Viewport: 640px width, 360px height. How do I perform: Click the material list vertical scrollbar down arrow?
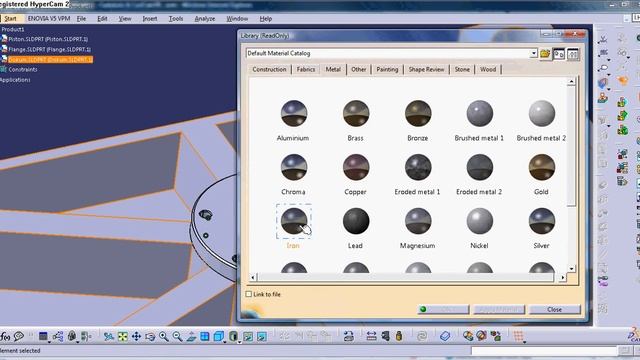tap(571, 269)
